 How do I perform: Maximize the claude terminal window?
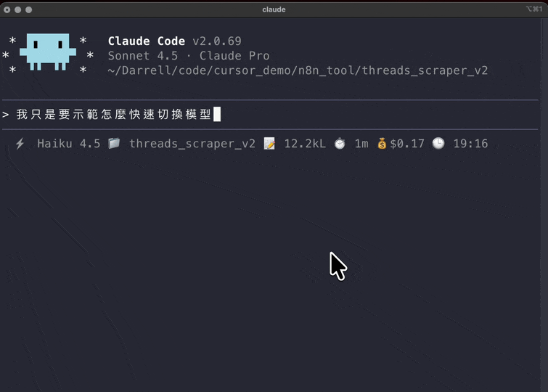[28, 9]
